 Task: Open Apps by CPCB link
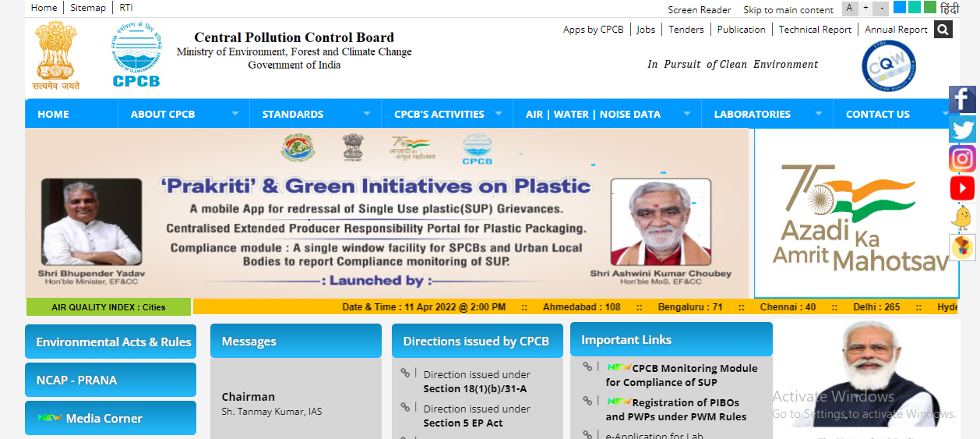tap(594, 30)
